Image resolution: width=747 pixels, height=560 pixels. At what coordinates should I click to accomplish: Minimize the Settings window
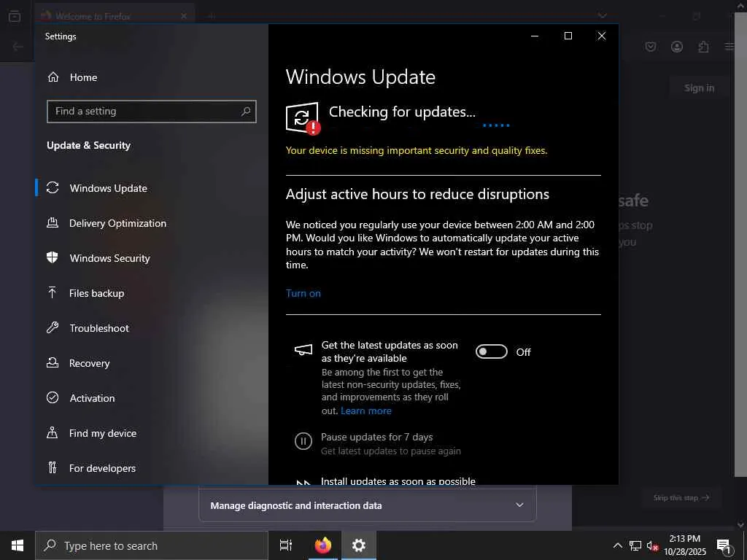(x=535, y=36)
